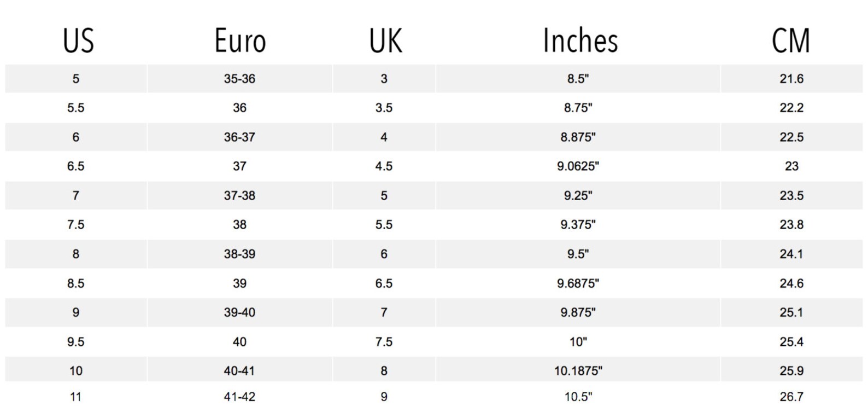The height and width of the screenshot is (412, 868).
Task: Click the 9.0625" inches cell
Action: point(578,166)
